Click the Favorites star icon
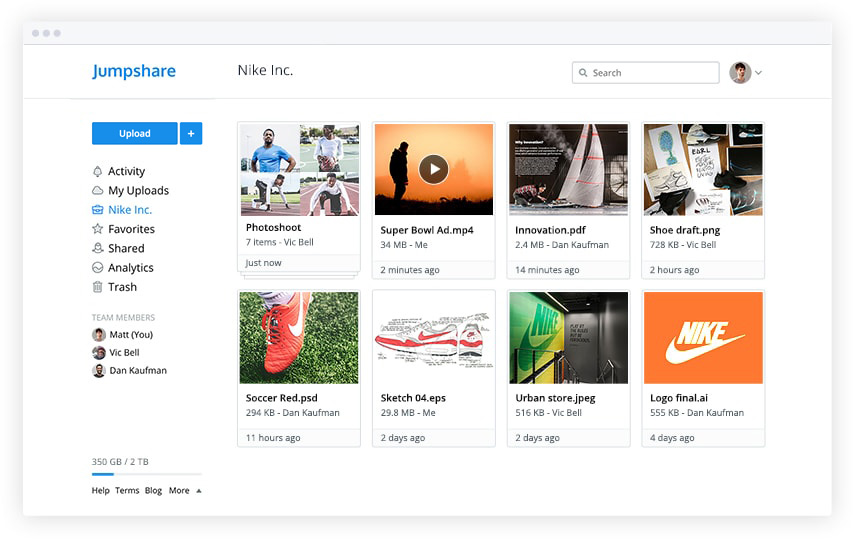Image resolution: width=853 pixels, height=539 pixels. point(97,229)
